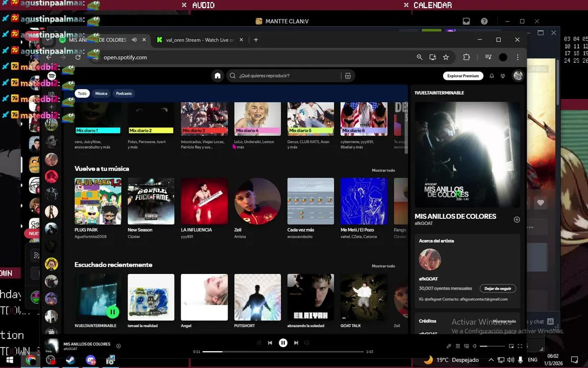Install Spotify app via address bar icon
The height and width of the screenshot is (368, 588).
[x=433, y=57]
